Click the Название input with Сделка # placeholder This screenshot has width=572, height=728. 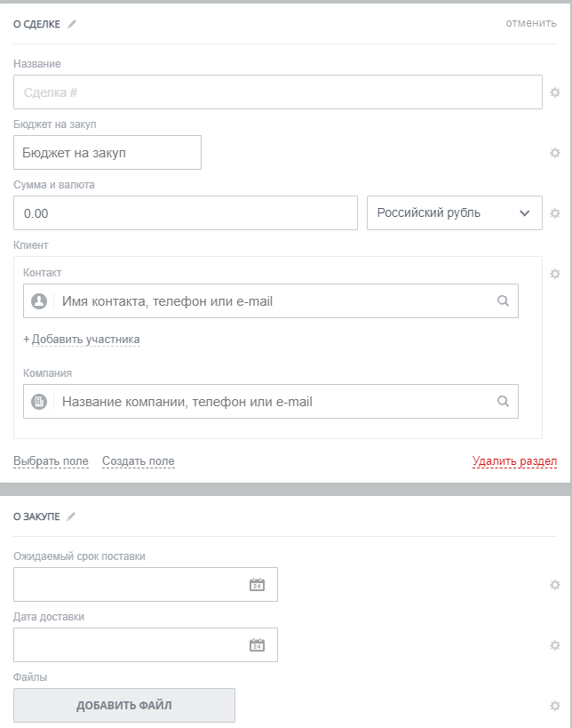pos(277,92)
